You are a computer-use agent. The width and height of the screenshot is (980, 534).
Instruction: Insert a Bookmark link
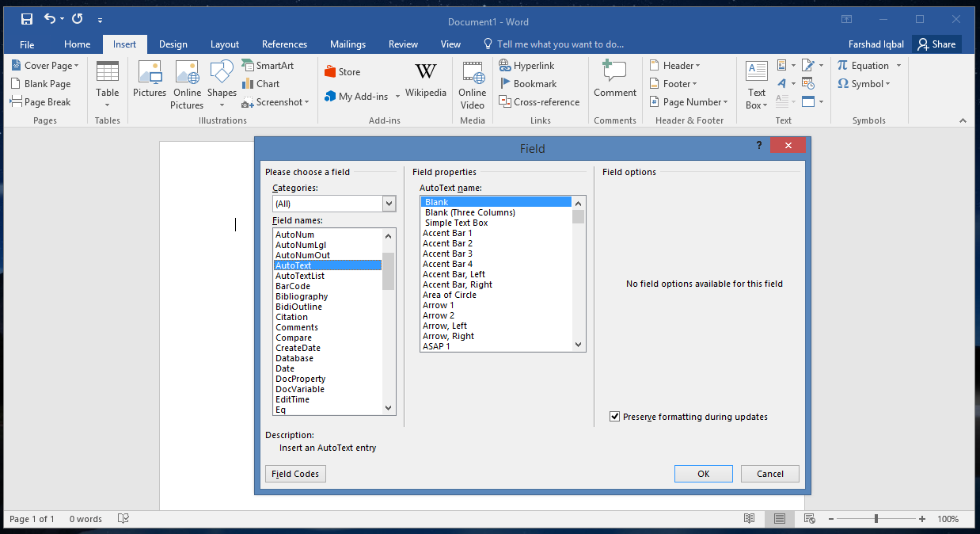click(527, 84)
